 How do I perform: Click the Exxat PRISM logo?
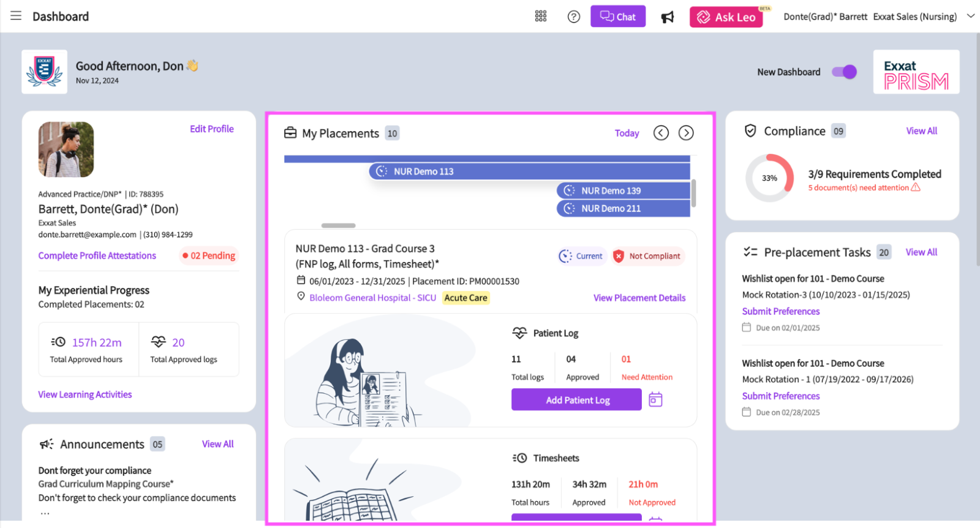916,72
